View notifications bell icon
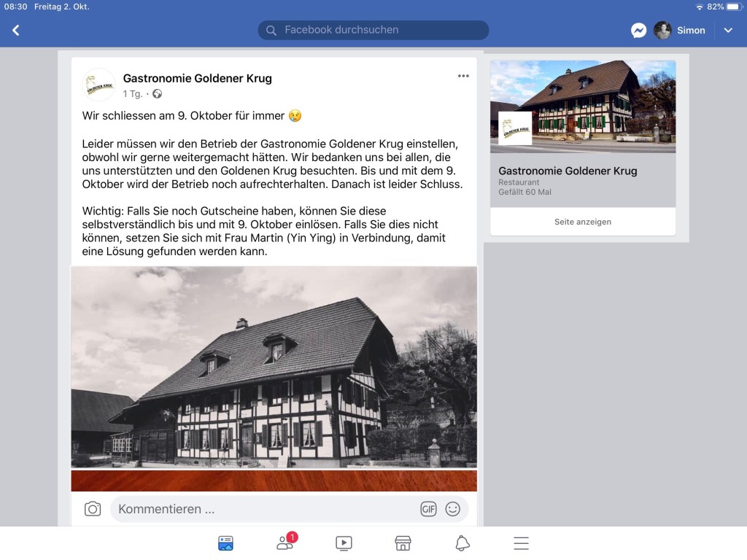 [462, 542]
